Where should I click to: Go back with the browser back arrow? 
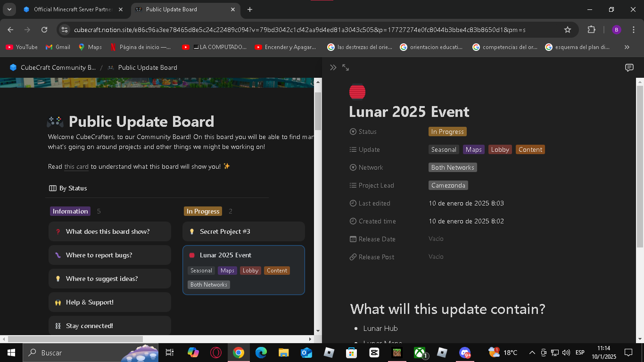click(x=10, y=30)
